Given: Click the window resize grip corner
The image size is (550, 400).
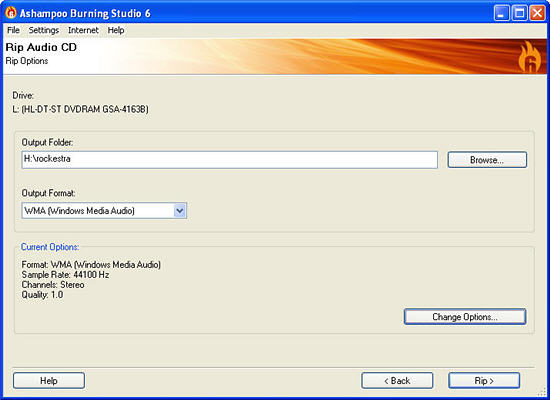Looking at the screenshot, I should pyautogui.click(x=542, y=392).
